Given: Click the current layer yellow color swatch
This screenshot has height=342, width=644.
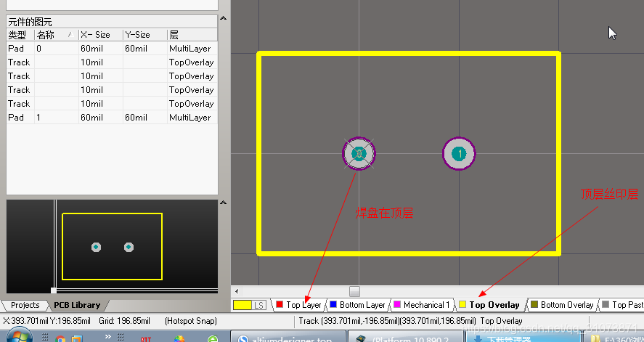Looking at the screenshot, I should pyautogui.click(x=242, y=305).
